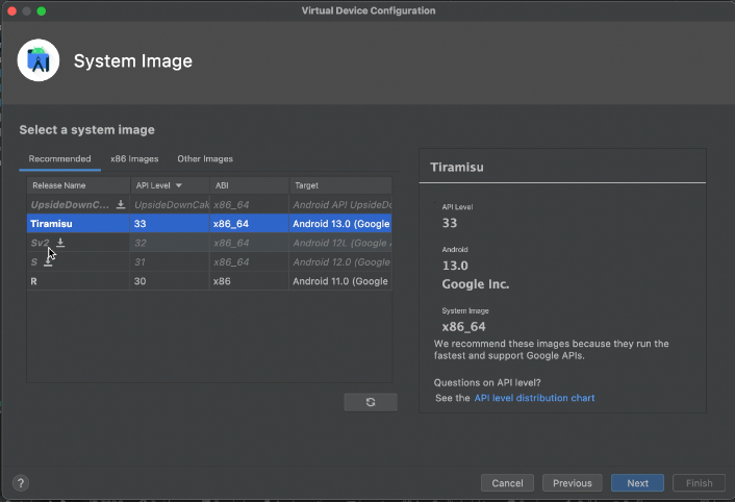The height and width of the screenshot is (502, 735).
Task: Cancel the device configuration
Action: [507, 483]
